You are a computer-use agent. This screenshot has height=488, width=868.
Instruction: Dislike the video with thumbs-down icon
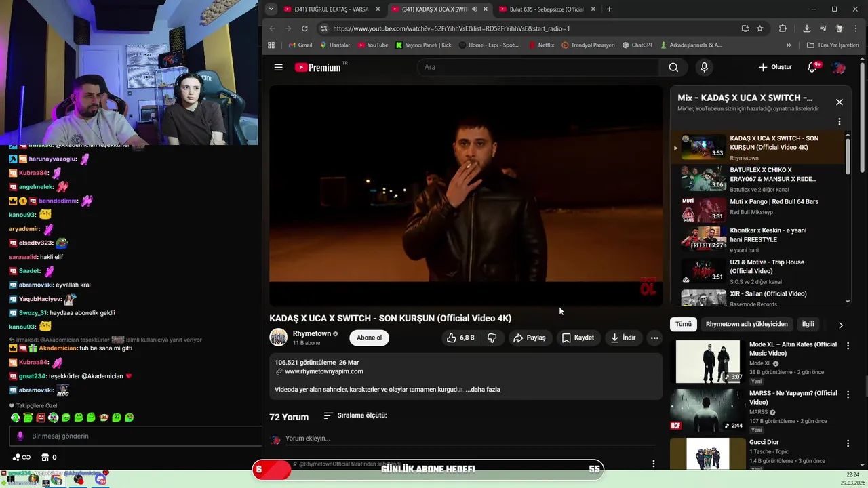pyautogui.click(x=492, y=338)
